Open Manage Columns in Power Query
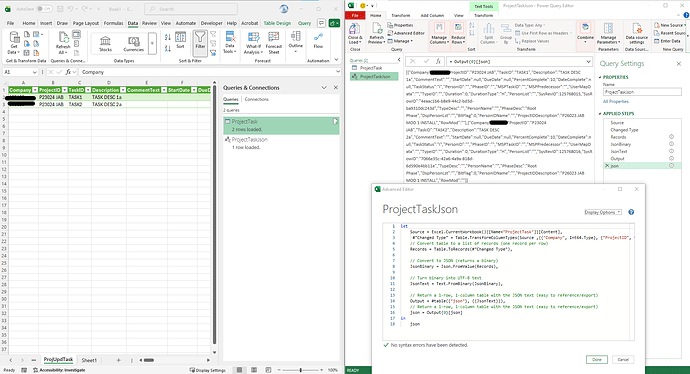690x374 pixels. (x=439, y=33)
